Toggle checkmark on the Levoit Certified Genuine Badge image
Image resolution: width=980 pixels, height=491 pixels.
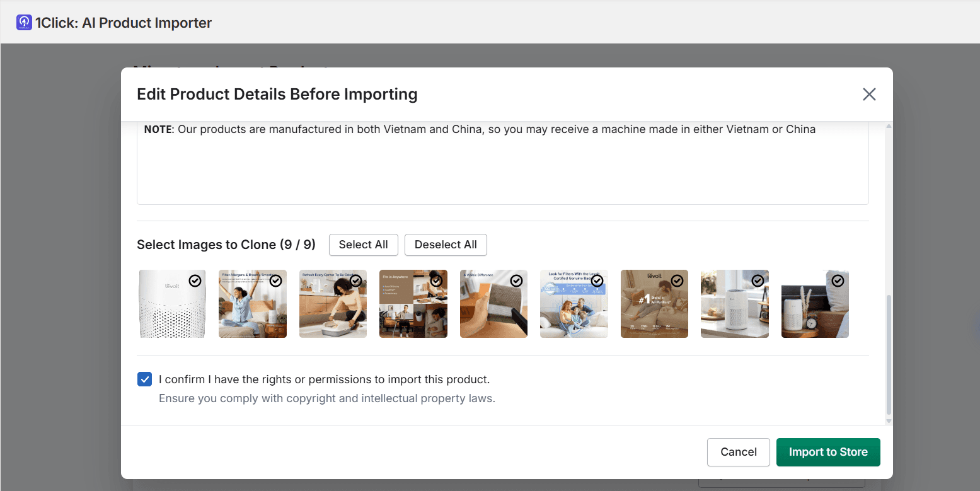(x=597, y=281)
